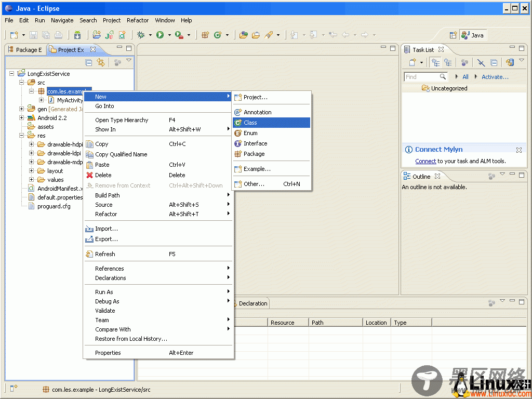Viewport: 532px width, 399px height.
Task: Click the Debug bug icon in toolbar
Action: [140, 35]
